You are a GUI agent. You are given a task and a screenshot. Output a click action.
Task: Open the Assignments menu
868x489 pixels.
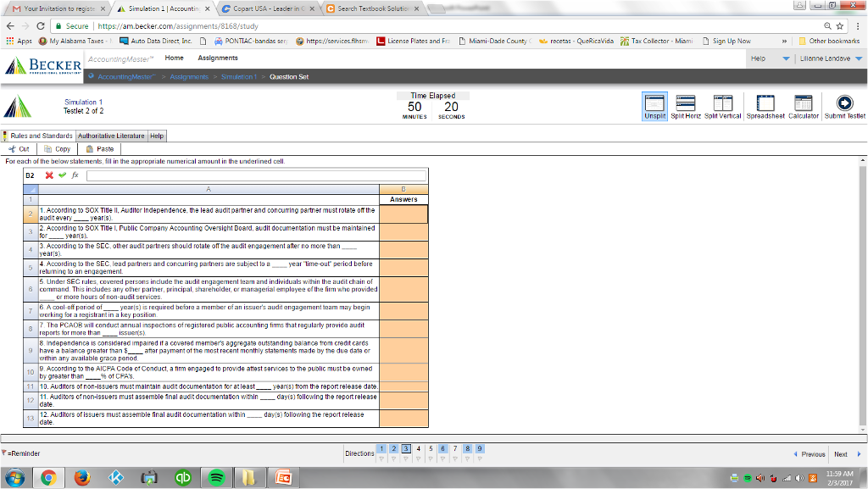[218, 58]
